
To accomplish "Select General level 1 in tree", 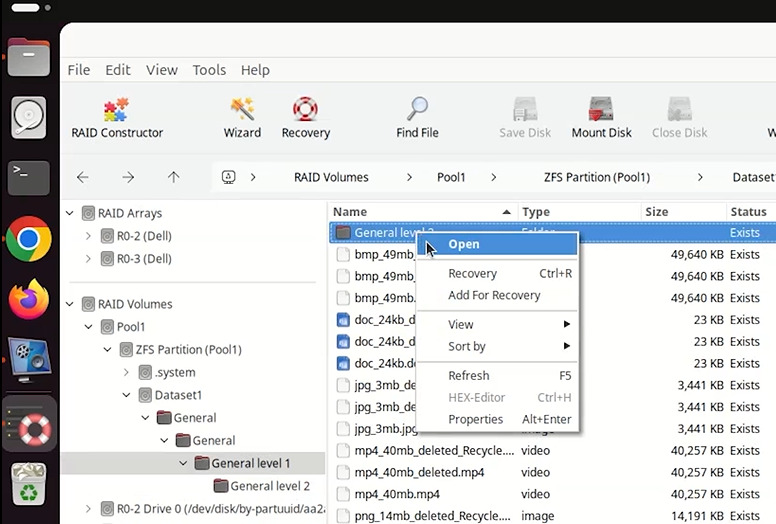I will pyautogui.click(x=250, y=464).
